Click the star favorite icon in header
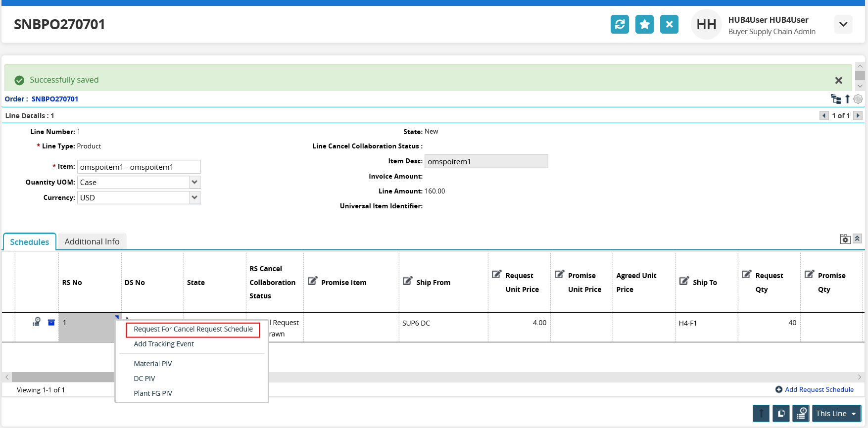Viewport: 868px width, 428px height. (x=644, y=24)
